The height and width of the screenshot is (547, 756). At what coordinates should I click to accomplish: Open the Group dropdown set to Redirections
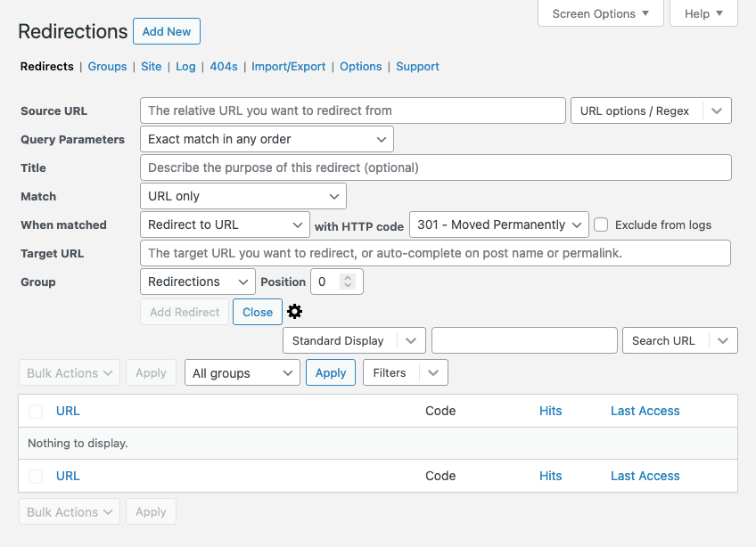[x=198, y=282]
